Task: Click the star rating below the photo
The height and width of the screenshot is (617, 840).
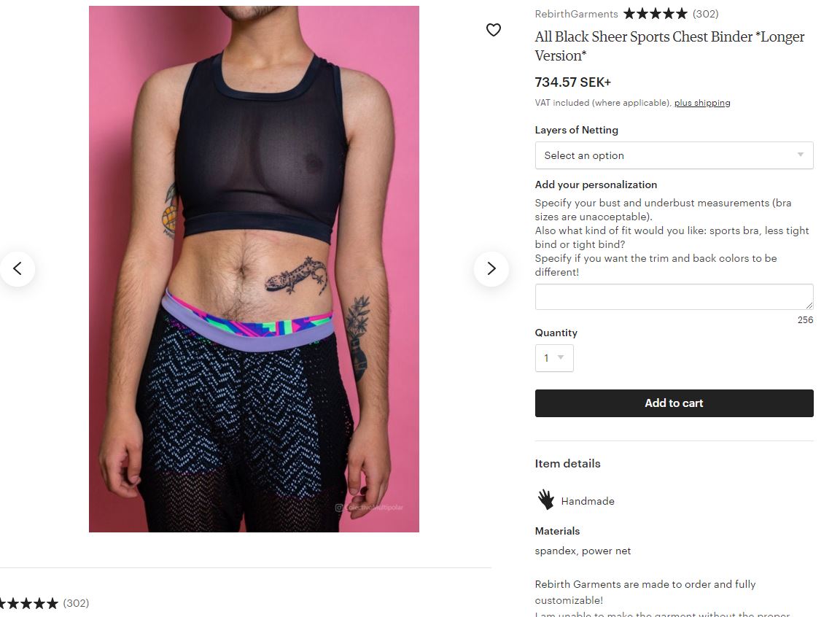Action: pyautogui.click(x=29, y=604)
